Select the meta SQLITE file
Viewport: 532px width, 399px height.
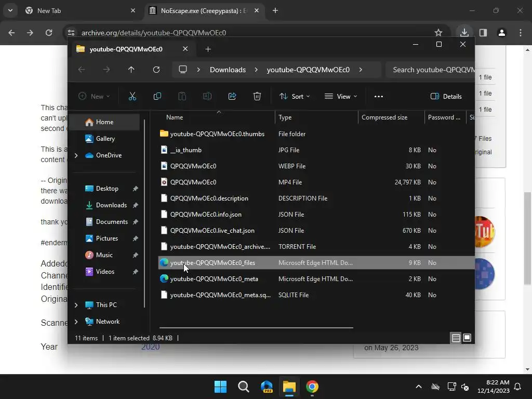(x=316, y=295)
